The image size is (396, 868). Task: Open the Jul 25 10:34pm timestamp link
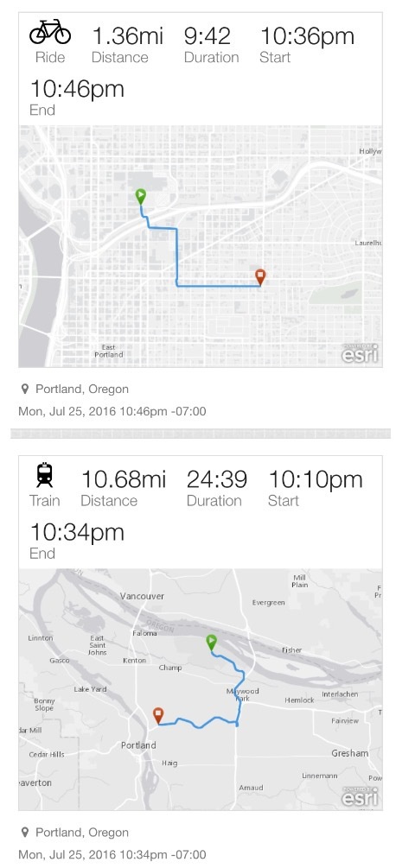pos(112,854)
